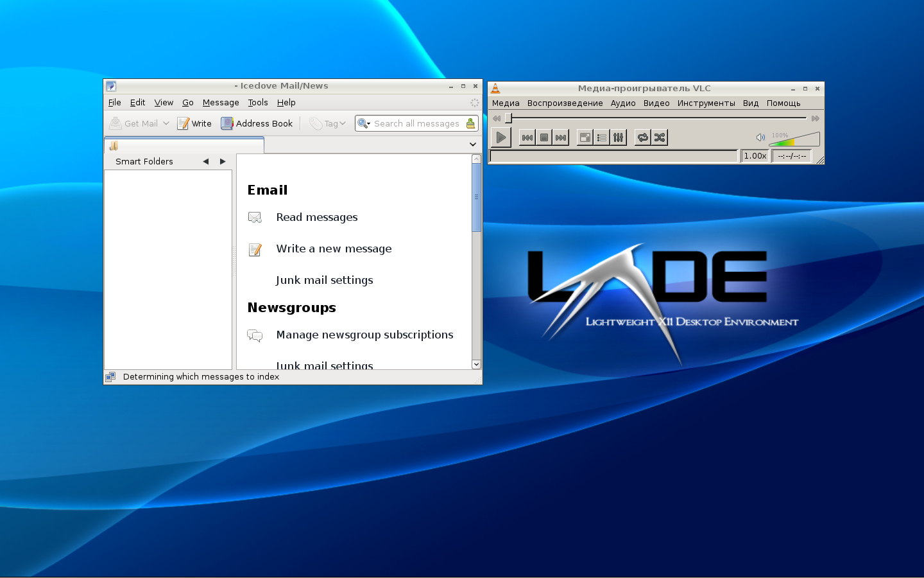Click Write to compose a message

[x=194, y=123]
